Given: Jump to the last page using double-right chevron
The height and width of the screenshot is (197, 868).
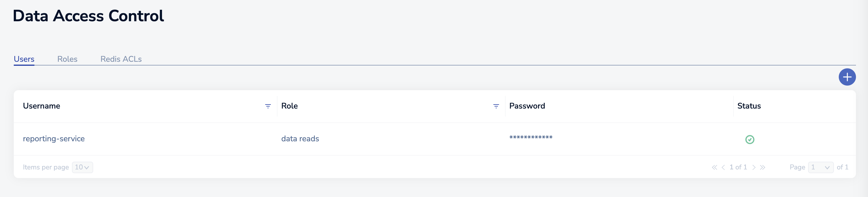Looking at the screenshot, I should point(763,167).
